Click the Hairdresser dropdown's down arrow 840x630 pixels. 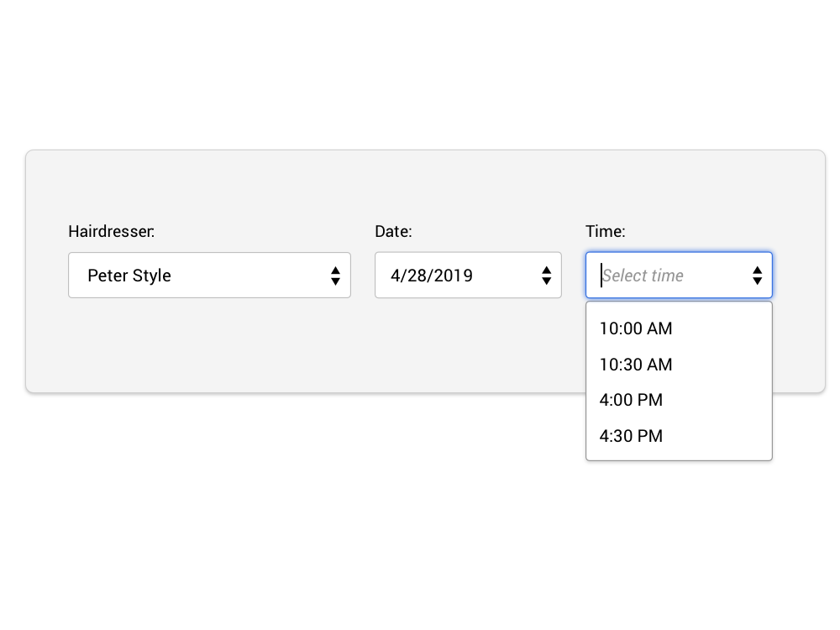(x=335, y=281)
